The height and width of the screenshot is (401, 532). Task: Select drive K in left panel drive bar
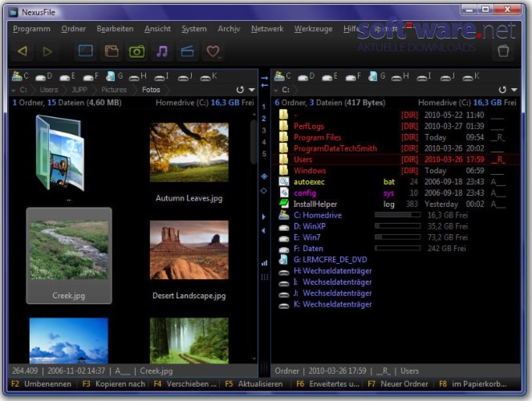(x=209, y=76)
